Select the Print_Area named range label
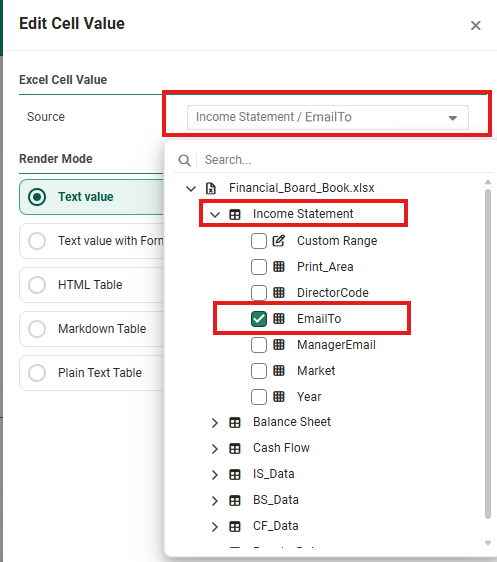Image resolution: width=497 pixels, height=562 pixels. (x=325, y=267)
